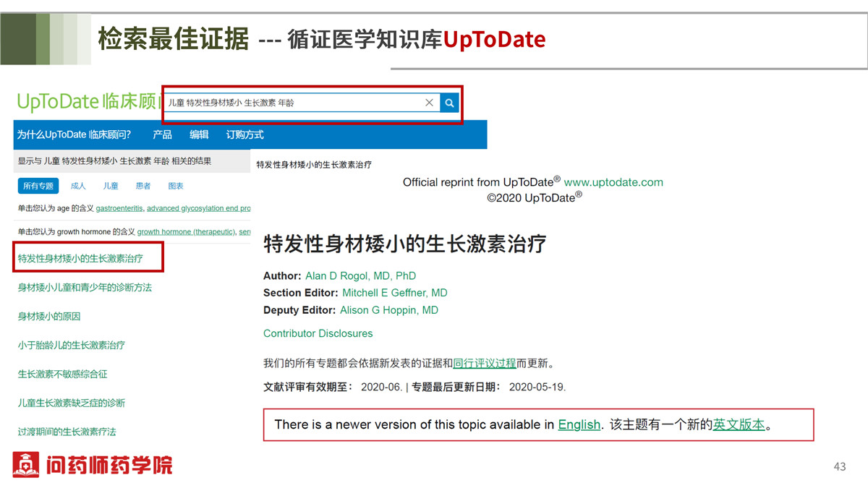Open the 订购方式 menu item
The image size is (868, 488).
[244, 134]
